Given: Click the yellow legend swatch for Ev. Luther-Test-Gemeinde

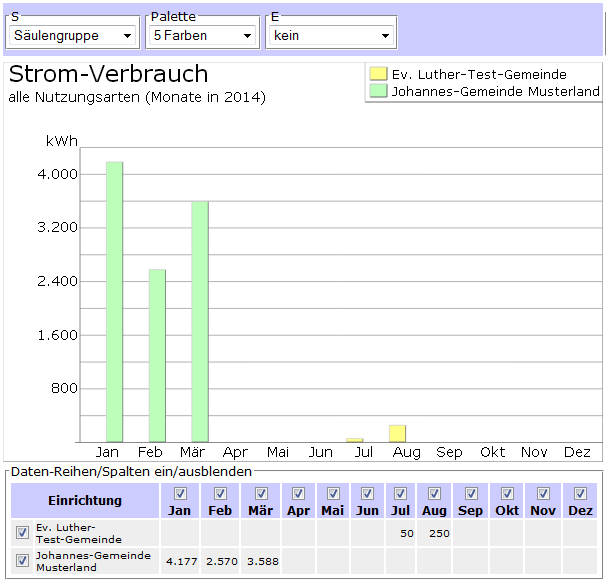Looking at the screenshot, I should (x=377, y=74).
